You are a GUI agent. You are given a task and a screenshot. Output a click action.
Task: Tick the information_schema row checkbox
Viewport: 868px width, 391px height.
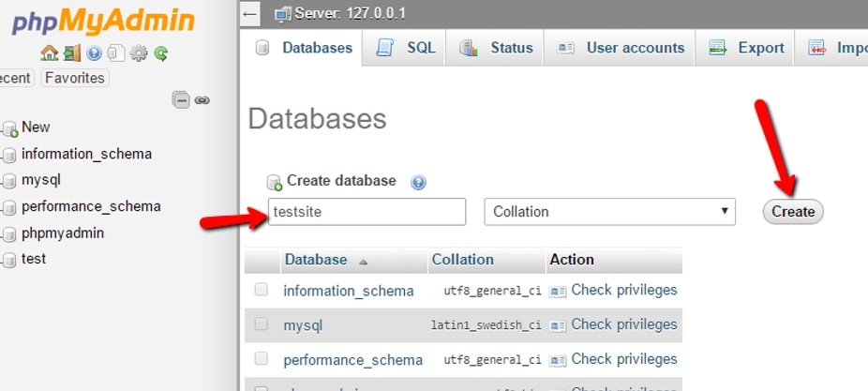262,289
